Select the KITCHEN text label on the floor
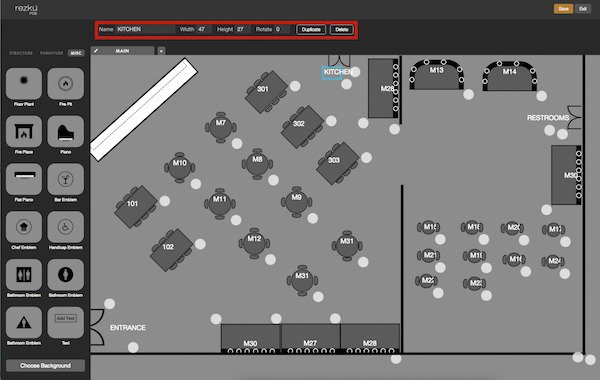Image resolution: width=600 pixels, height=380 pixels. tap(338, 72)
